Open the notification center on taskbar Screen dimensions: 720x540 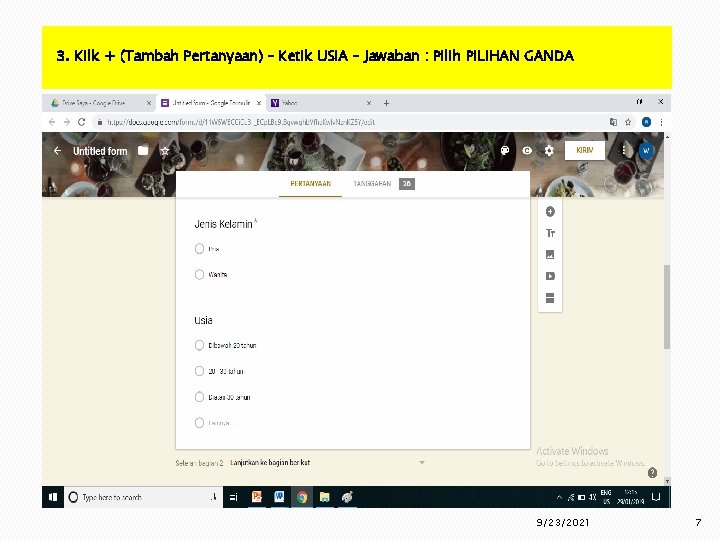[x=656, y=497]
